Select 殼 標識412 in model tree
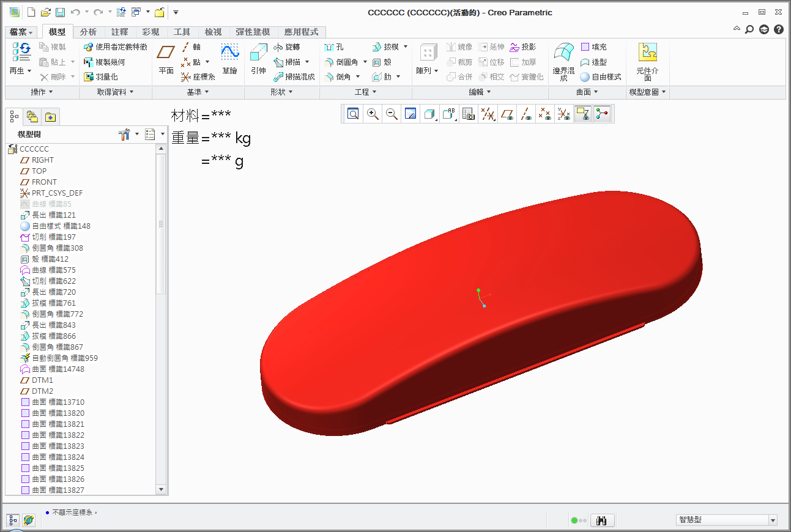This screenshot has width=791, height=532. (x=50, y=259)
